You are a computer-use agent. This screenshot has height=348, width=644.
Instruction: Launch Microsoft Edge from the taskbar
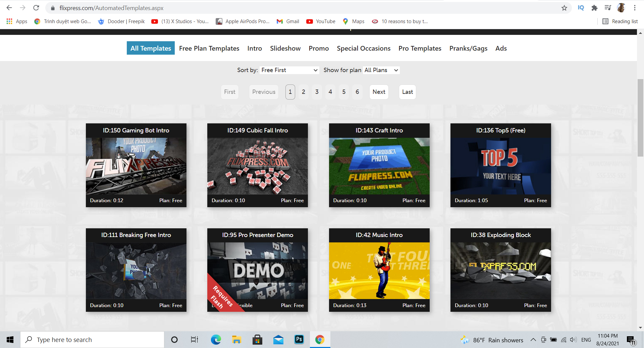click(x=216, y=340)
